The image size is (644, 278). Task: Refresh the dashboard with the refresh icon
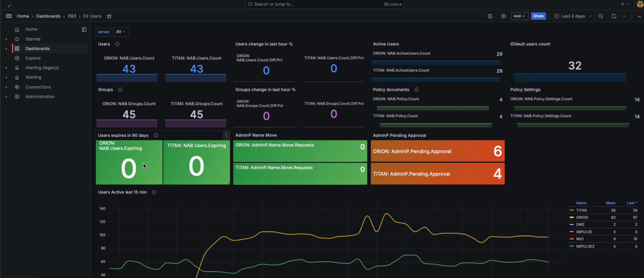tap(614, 16)
